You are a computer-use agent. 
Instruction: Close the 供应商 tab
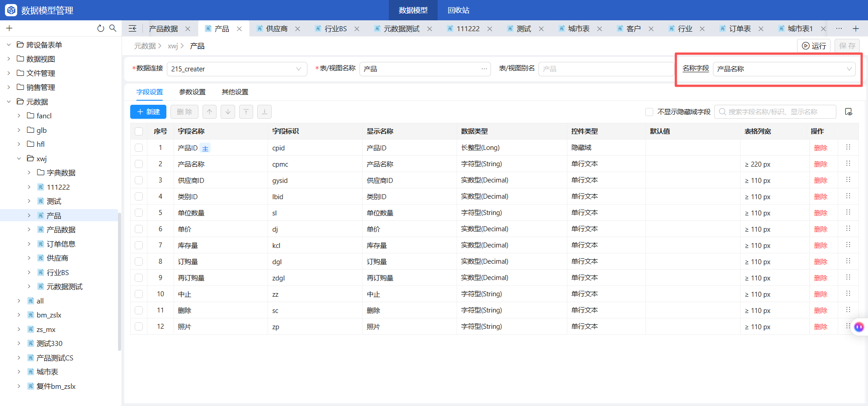[x=297, y=29]
